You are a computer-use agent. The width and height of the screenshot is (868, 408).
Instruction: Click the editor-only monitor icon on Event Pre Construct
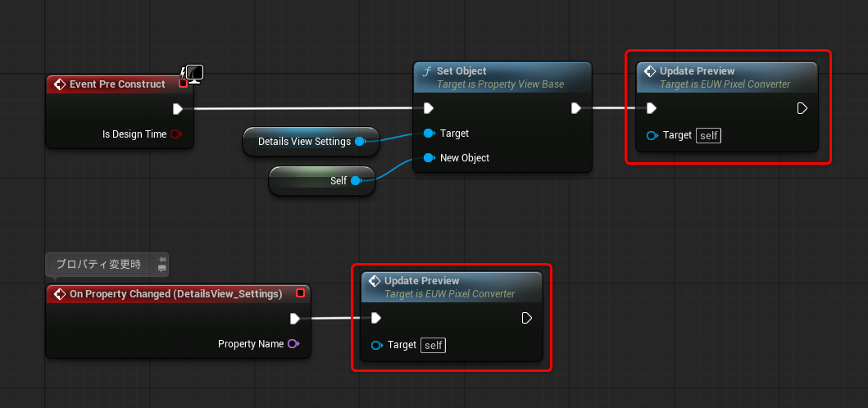194,75
